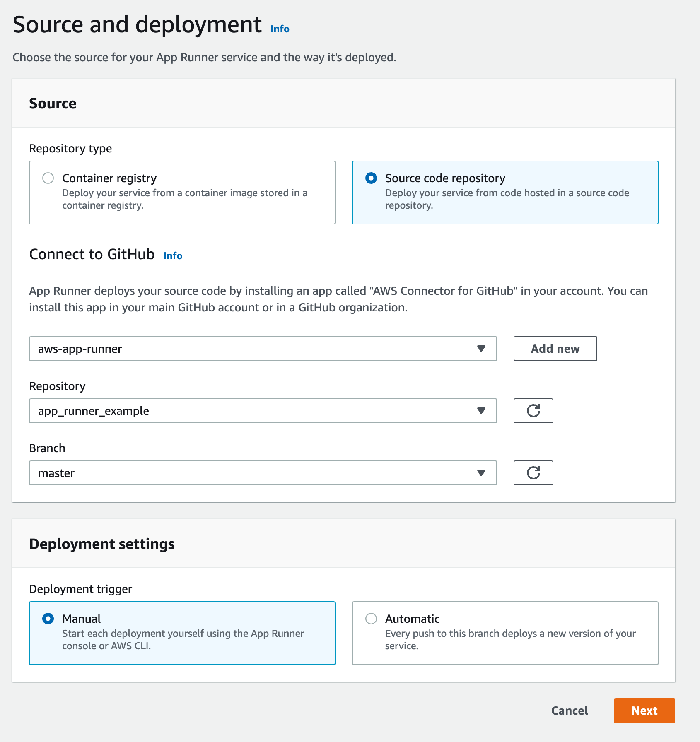Select Container registry repository type
Viewport: 700px width, 742px height.
[48, 178]
